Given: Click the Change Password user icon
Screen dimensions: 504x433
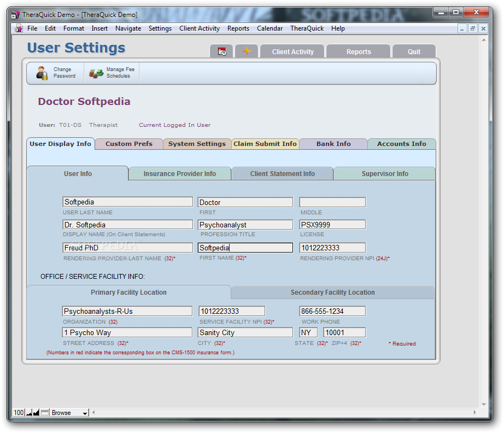Looking at the screenshot, I should click(x=42, y=73).
